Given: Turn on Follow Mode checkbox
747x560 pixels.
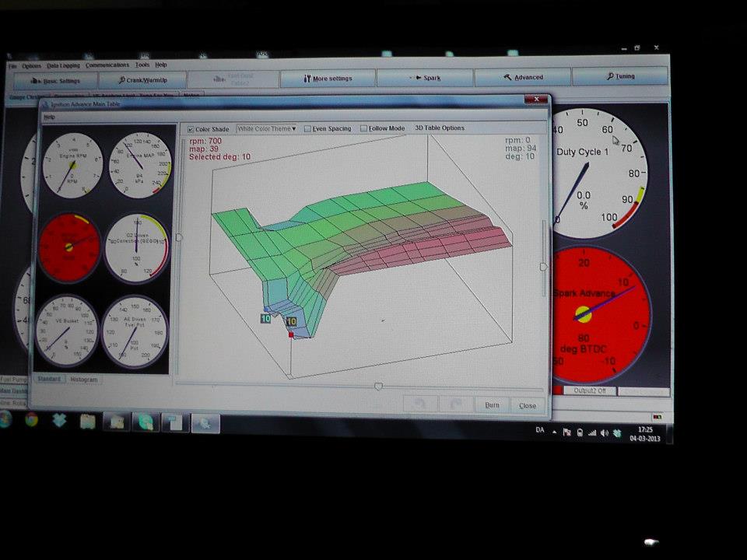Looking at the screenshot, I should click(x=364, y=129).
